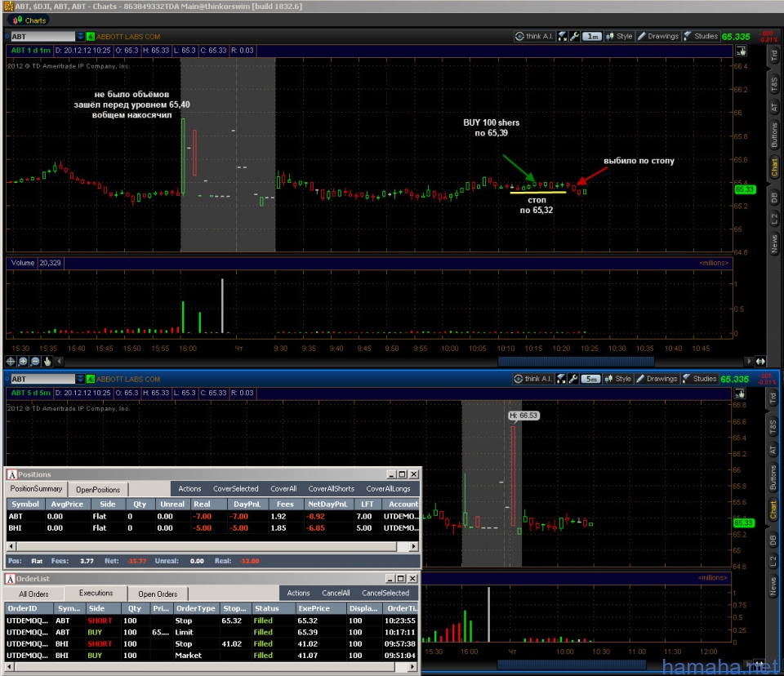Click green link number 4 in lower chart

(x=90, y=379)
